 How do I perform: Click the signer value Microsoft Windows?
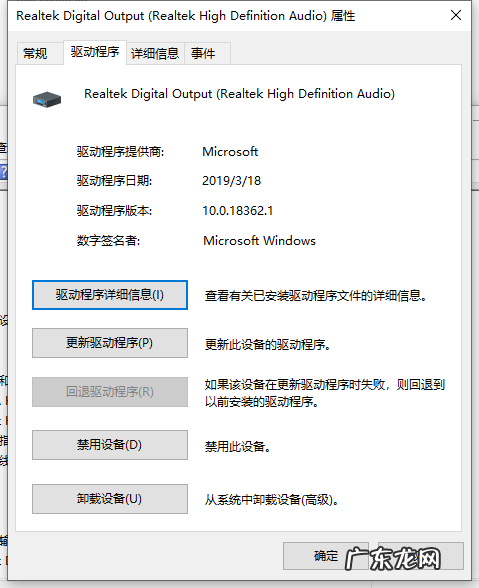259,240
